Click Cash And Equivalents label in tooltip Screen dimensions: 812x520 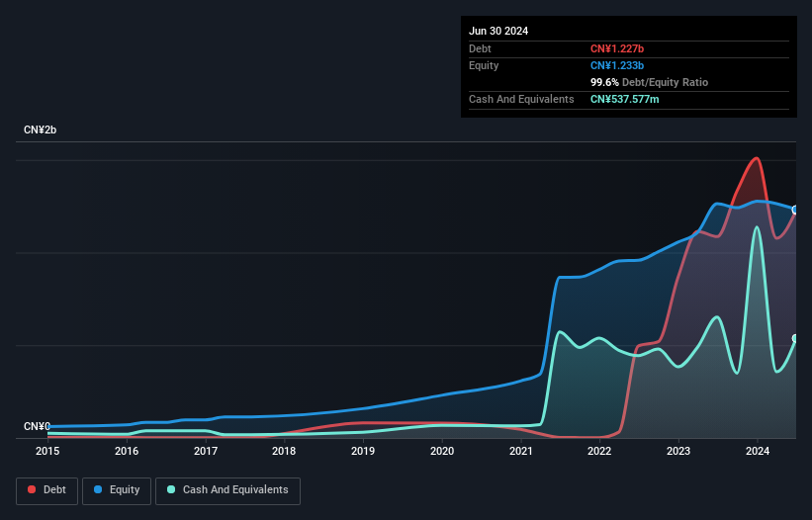click(521, 99)
